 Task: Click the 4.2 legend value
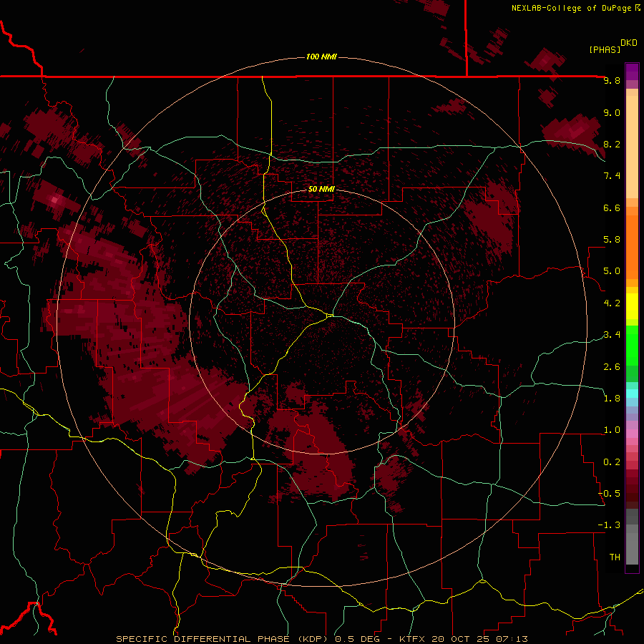click(x=612, y=303)
